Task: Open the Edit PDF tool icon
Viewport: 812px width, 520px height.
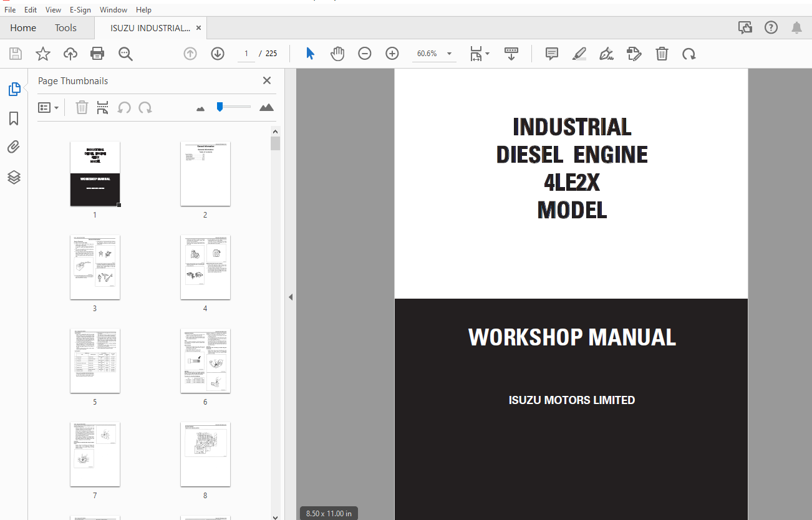Action: click(634, 54)
